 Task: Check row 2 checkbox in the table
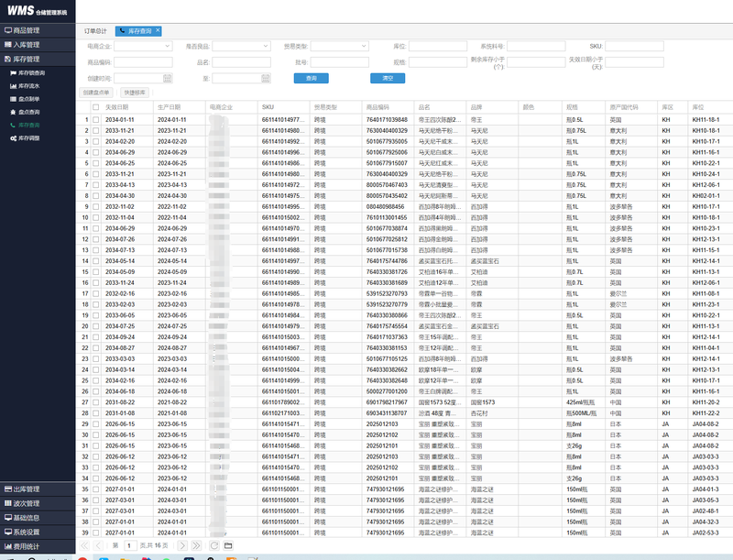[96, 130]
